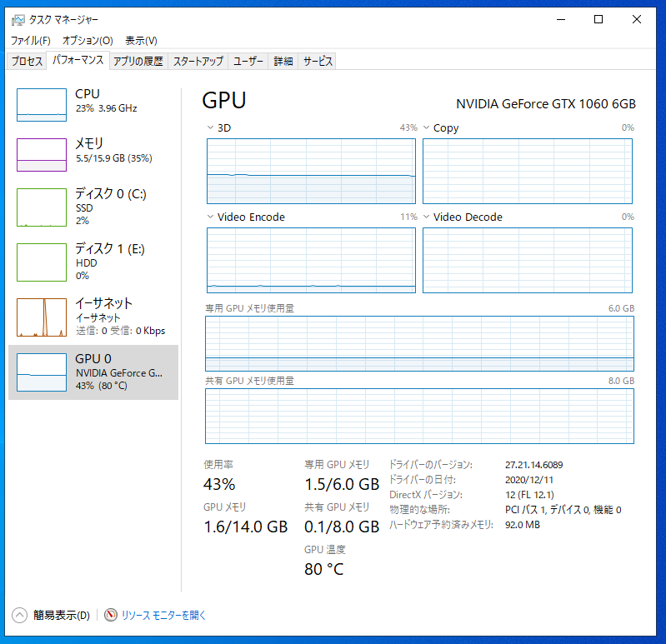Open the オプション(O) menu
666x644 pixels.
pyautogui.click(x=88, y=41)
